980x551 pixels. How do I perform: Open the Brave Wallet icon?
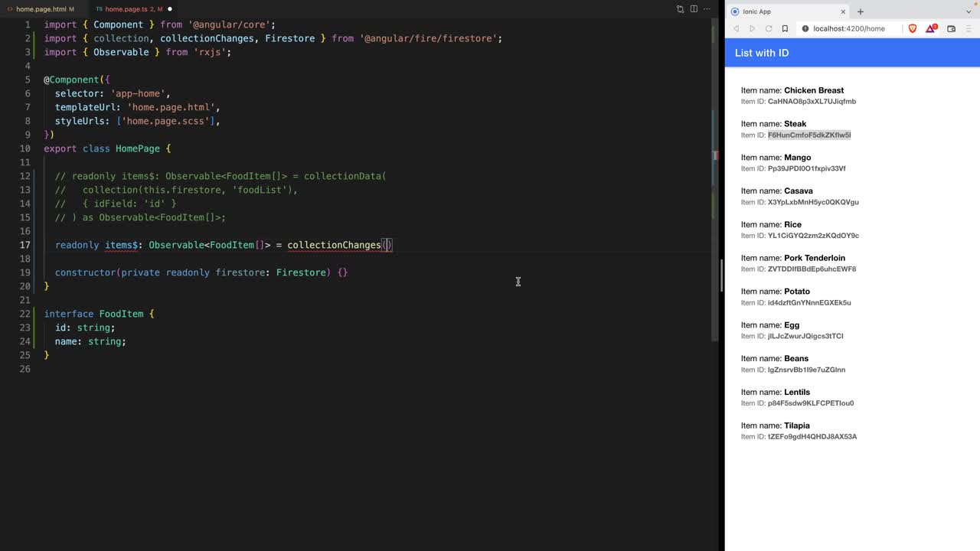click(951, 28)
